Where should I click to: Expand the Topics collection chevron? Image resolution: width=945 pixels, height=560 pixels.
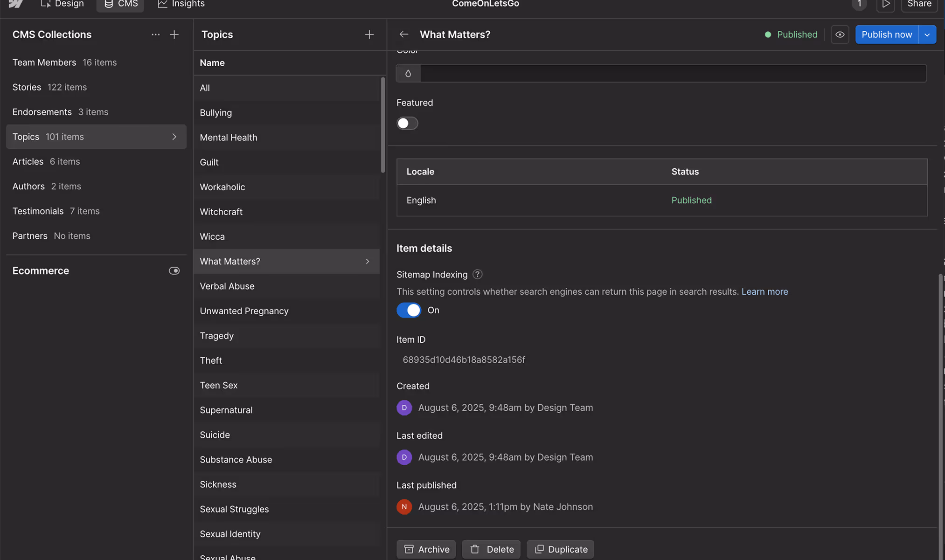coord(174,137)
